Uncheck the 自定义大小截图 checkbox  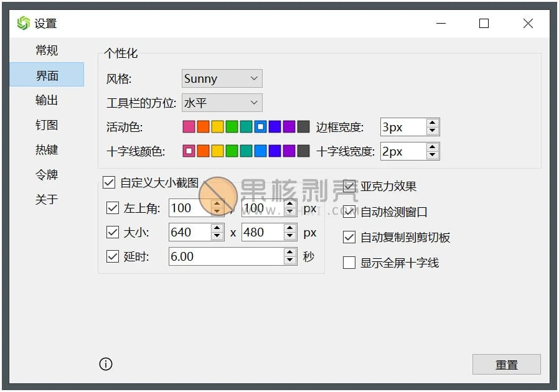point(109,182)
